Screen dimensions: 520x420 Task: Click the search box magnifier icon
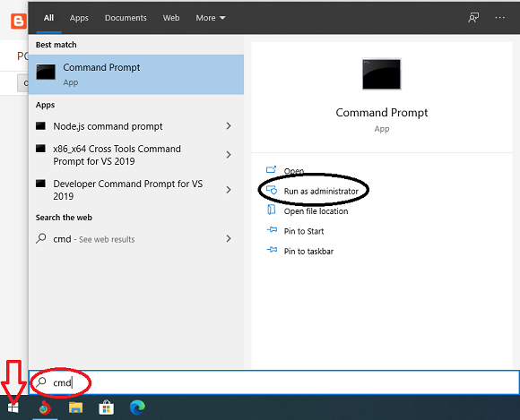pyautogui.click(x=41, y=381)
